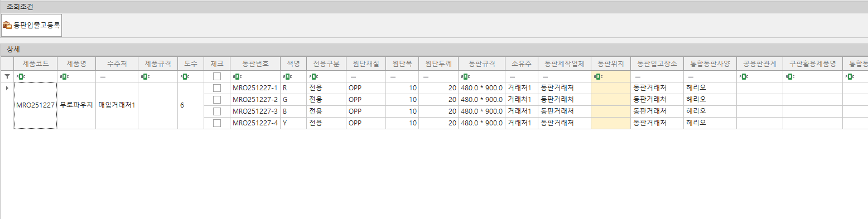Click filter operator icon under 색명
The width and height of the screenshot is (868, 219).
click(287, 76)
